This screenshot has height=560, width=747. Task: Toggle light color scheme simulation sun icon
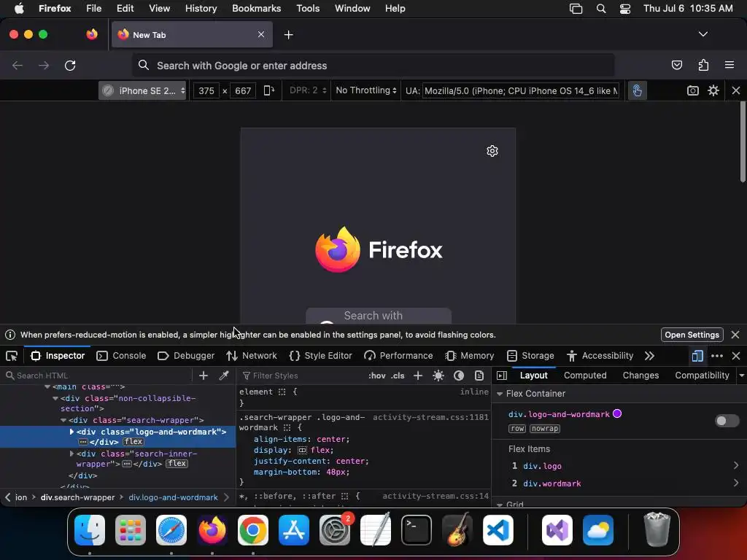pos(438,376)
